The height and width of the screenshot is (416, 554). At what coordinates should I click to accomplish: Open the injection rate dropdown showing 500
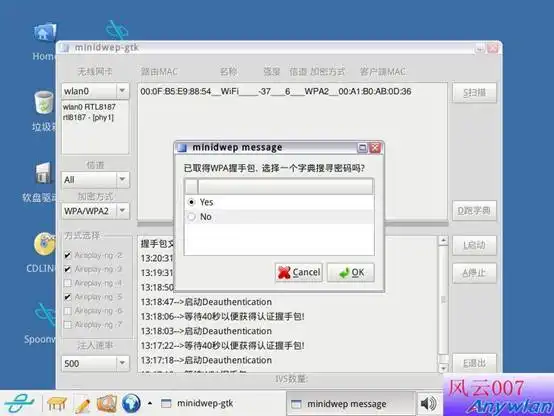pos(122,363)
